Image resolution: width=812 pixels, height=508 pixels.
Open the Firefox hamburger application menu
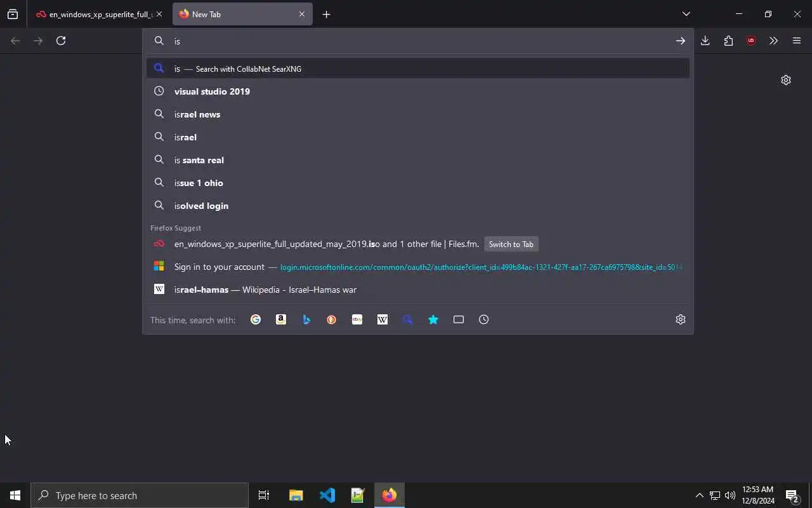click(x=797, y=41)
